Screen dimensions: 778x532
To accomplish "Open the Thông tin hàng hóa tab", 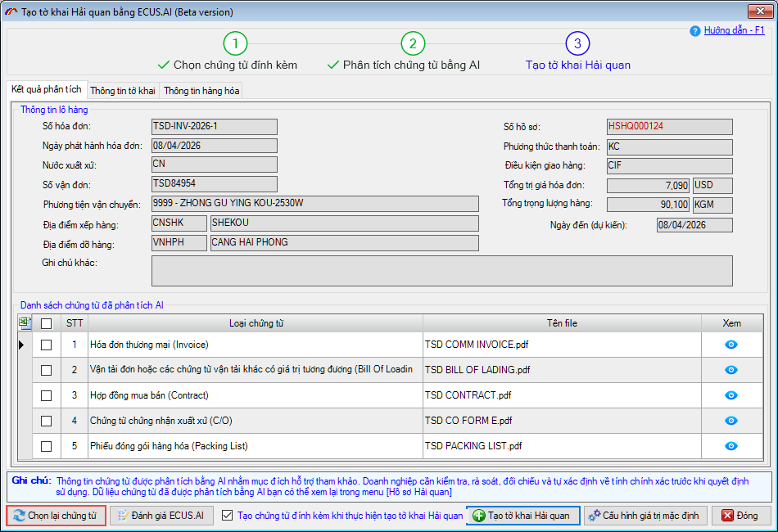I will 202,90.
